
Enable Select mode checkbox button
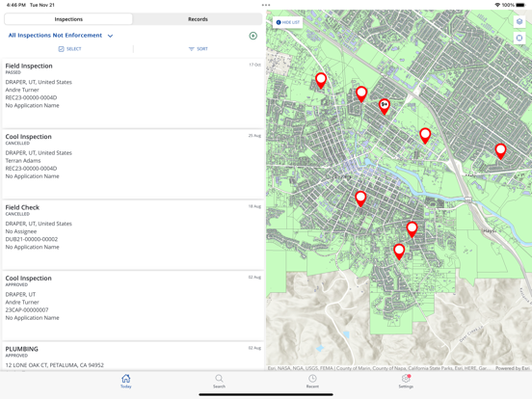[70, 49]
